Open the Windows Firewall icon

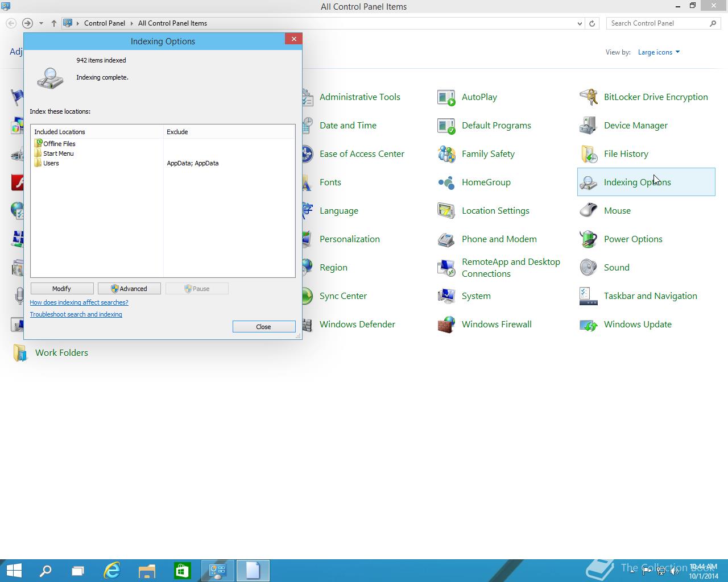(x=446, y=325)
